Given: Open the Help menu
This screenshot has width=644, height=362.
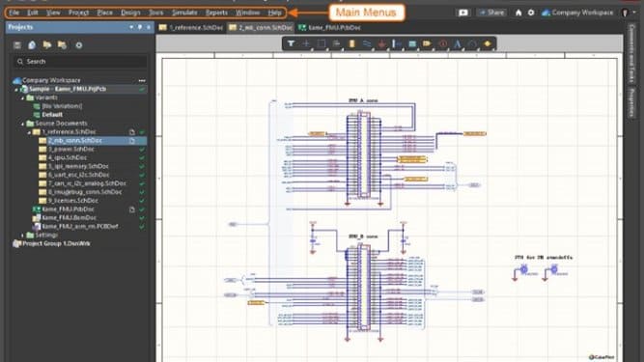Looking at the screenshot, I should (275, 13).
